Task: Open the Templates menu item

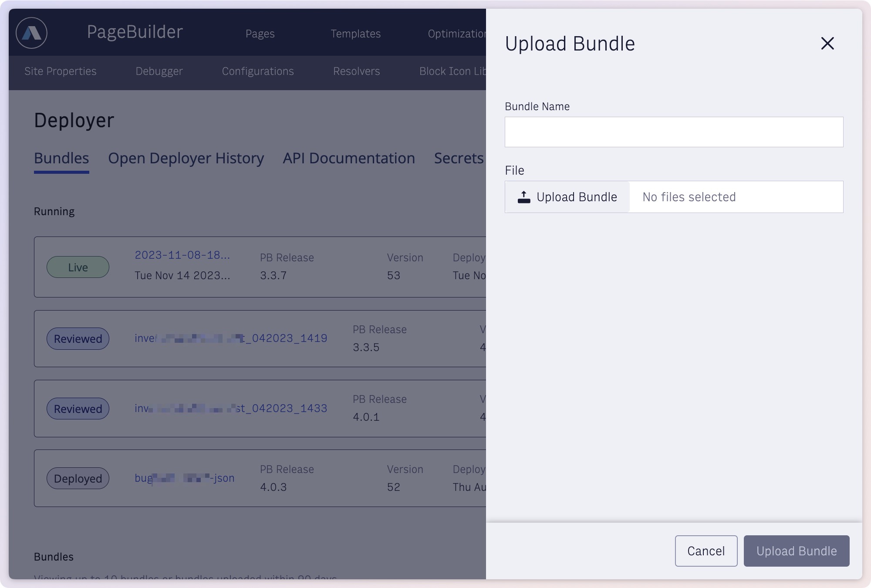Action: point(355,33)
